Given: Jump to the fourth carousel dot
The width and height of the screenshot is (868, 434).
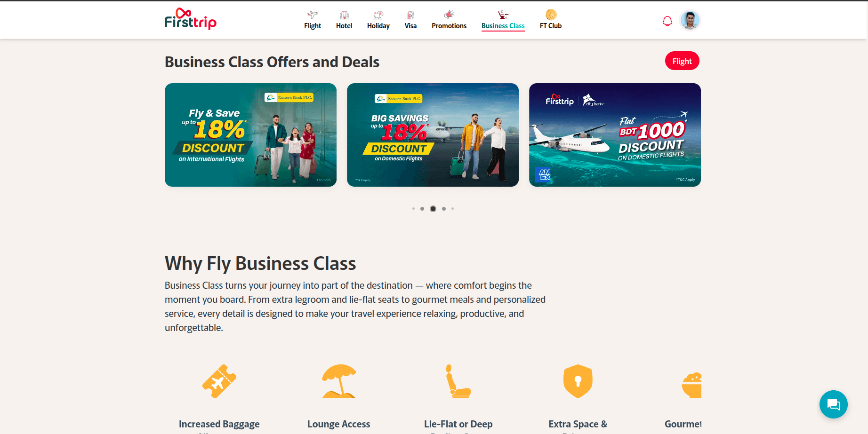Looking at the screenshot, I should pos(444,209).
